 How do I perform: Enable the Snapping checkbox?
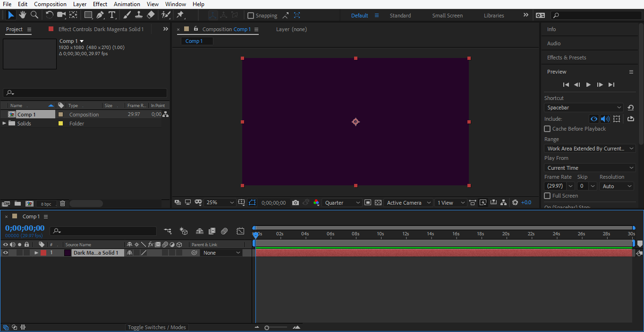251,16
